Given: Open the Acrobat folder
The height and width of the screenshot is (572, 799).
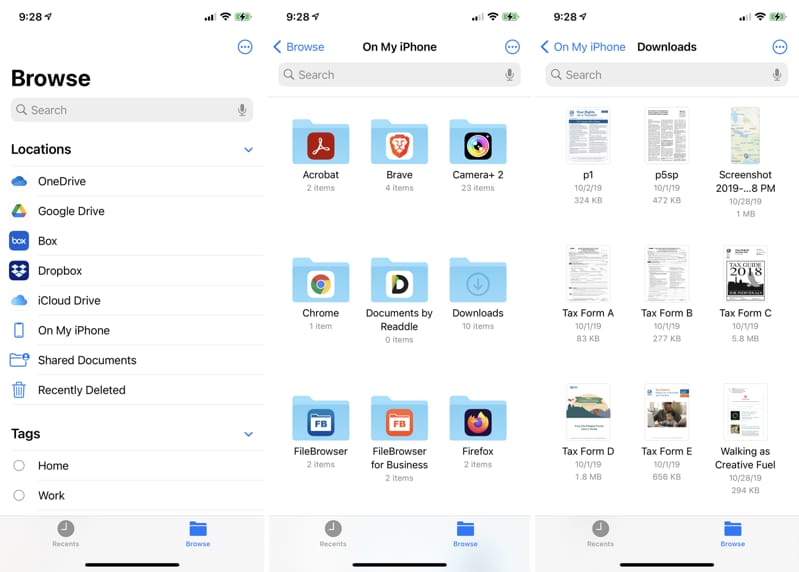Looking at the screenshot, I should pyautogui.click(x=321, y=142).
